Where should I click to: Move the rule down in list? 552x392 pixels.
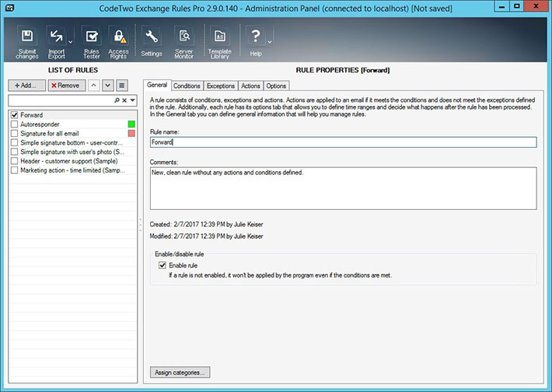coord(108,86)
